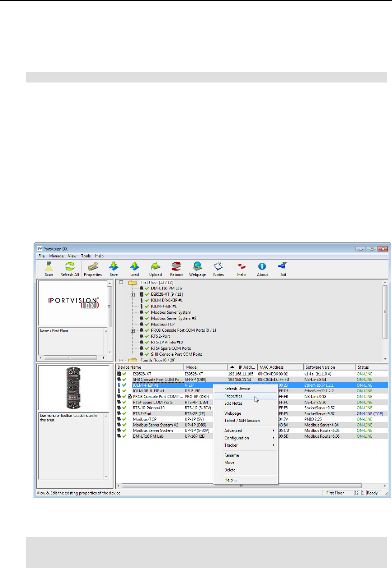The height and width of the screenshot is (568, 392).
Task: Click lock icon on PRO8 Console Port row
Action: point(129,396)
